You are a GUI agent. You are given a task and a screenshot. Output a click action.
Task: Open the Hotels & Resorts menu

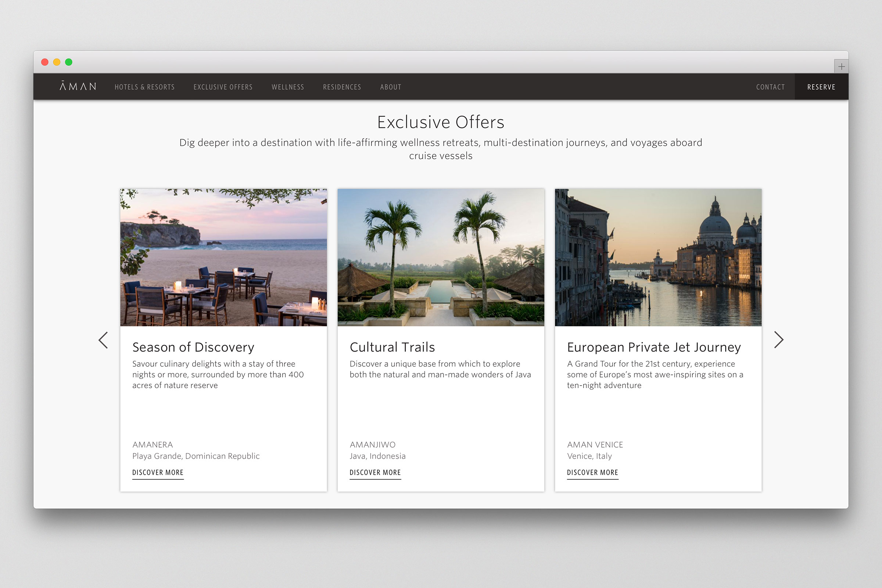point(144,87)
